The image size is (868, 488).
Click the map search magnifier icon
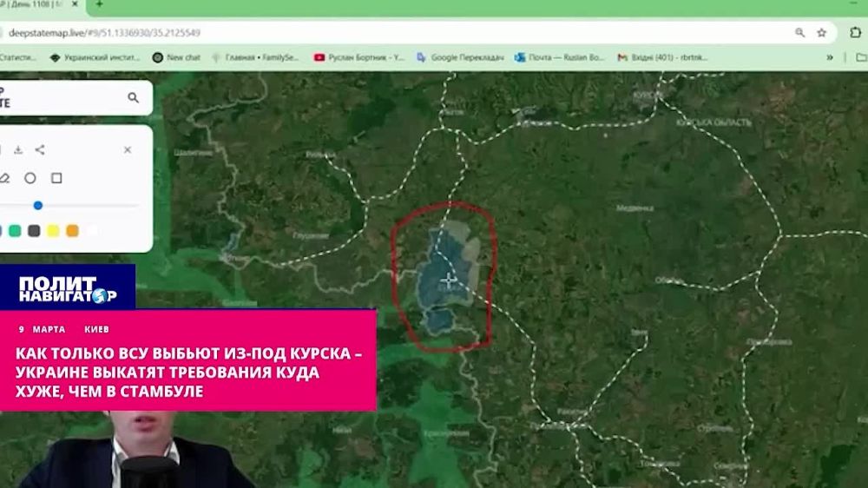[x=133, y=98]
